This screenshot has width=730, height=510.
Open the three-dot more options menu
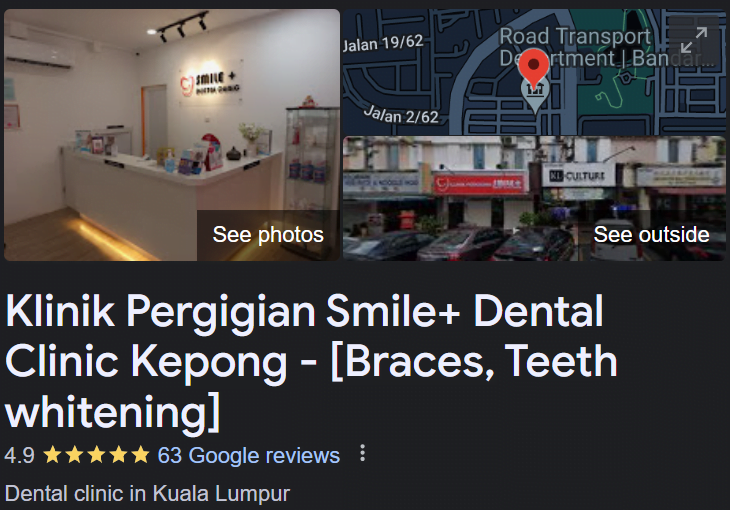click(x=362, y=453)
